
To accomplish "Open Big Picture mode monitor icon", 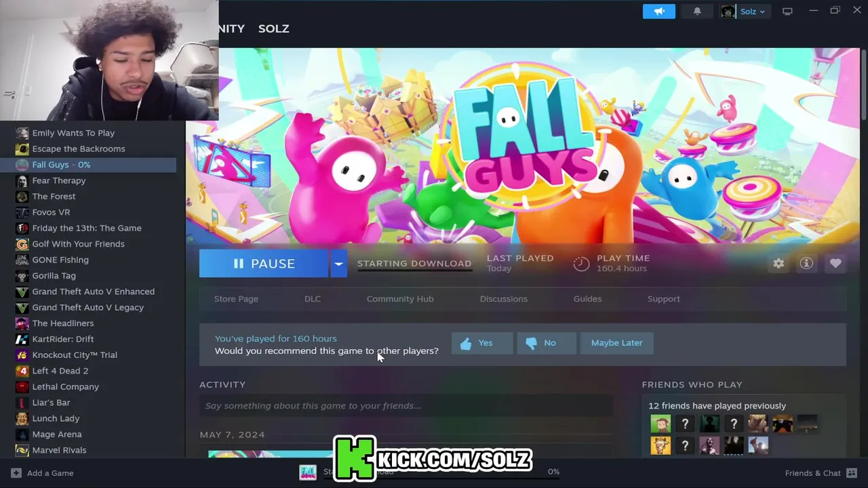I will (787, 12).
